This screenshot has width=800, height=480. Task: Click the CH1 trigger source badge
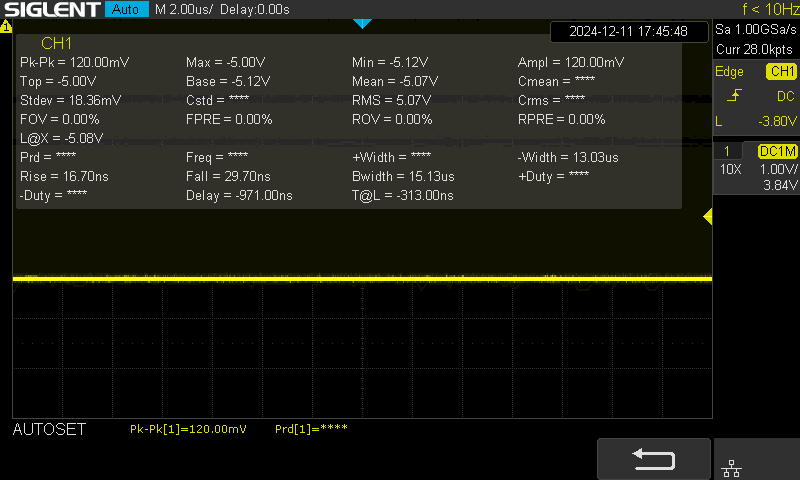[781, 72]
